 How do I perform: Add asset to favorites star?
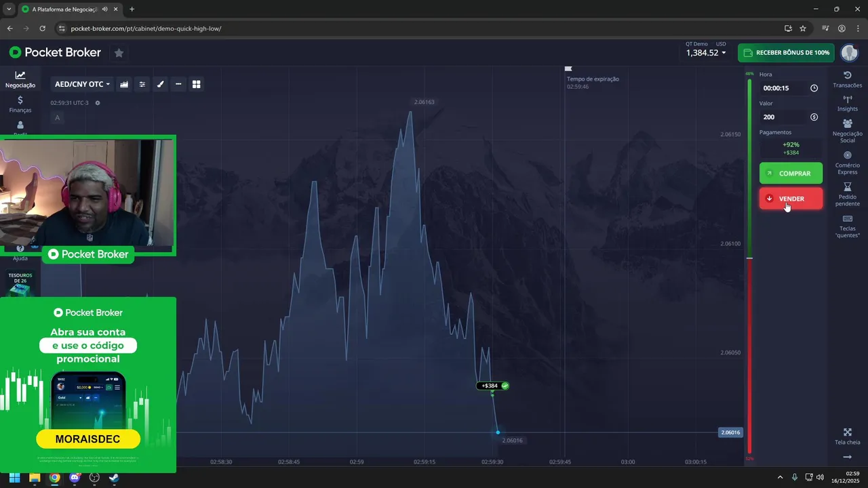coord(119,52)
